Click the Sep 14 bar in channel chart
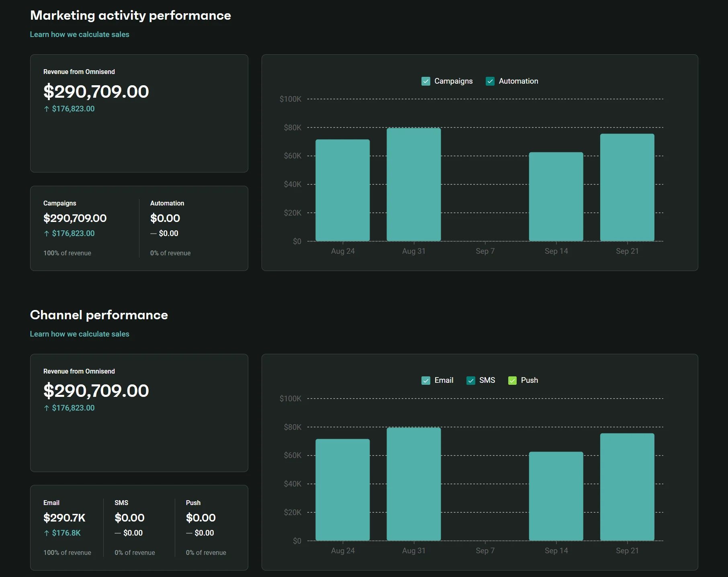The width and height of the screenshot is (728, 577). pyautogui.click(x=556, y=496)
